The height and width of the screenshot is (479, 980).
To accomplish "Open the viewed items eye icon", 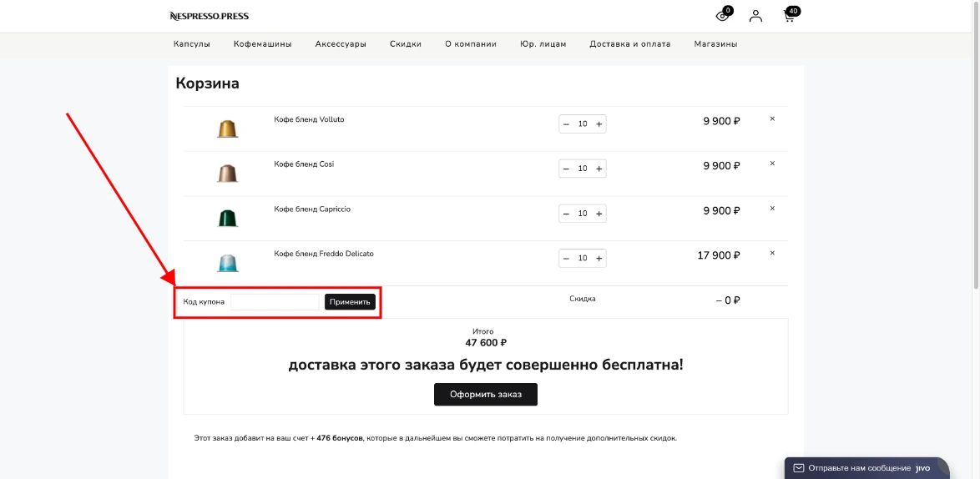I will (x=723, y=16).
